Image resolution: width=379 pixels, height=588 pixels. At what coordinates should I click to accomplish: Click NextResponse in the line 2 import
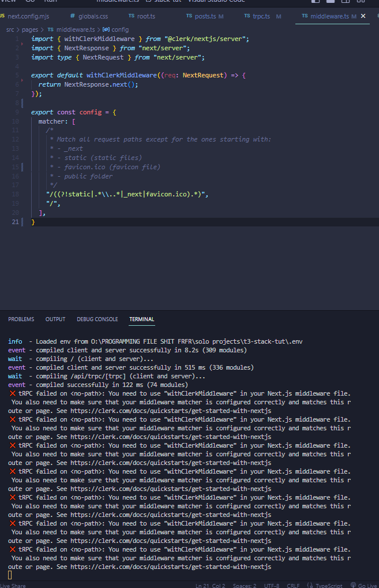coord(87,48)
